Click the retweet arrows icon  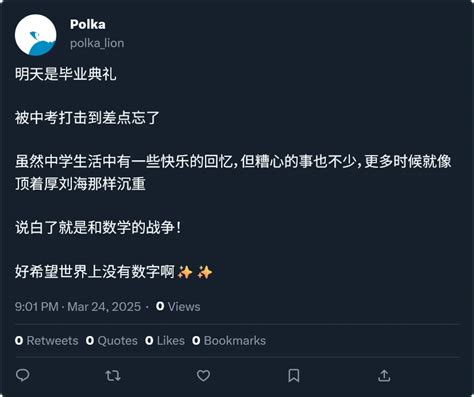click(x=113, y=376)
